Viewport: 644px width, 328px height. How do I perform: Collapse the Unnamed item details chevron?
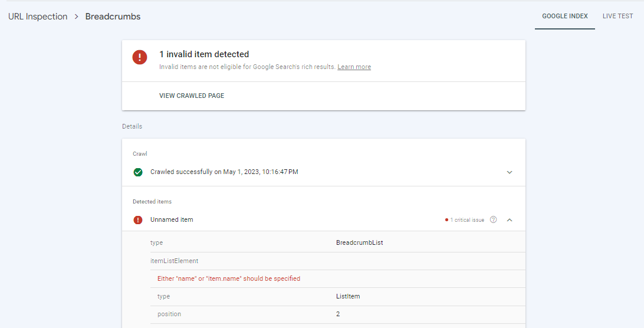coord(510,220)
